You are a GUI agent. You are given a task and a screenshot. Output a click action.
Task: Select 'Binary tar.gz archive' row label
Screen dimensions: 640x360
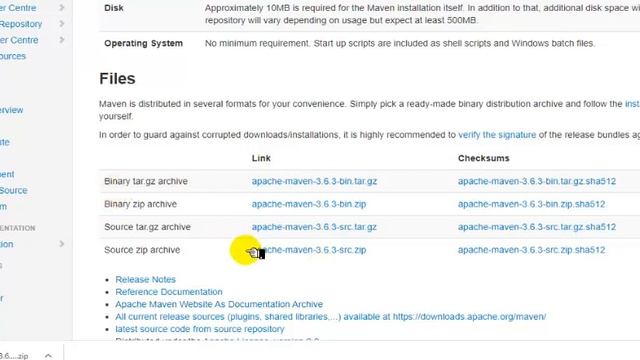146,181
